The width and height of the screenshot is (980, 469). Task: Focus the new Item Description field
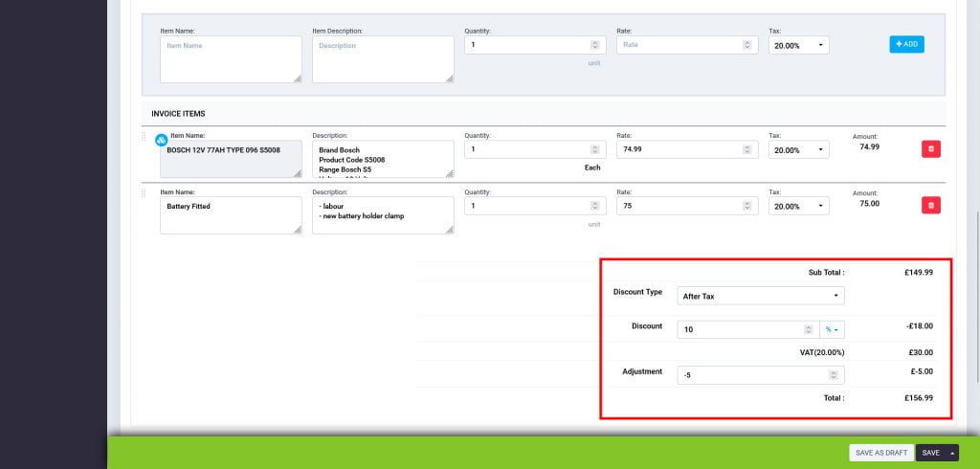click(383, 59)
